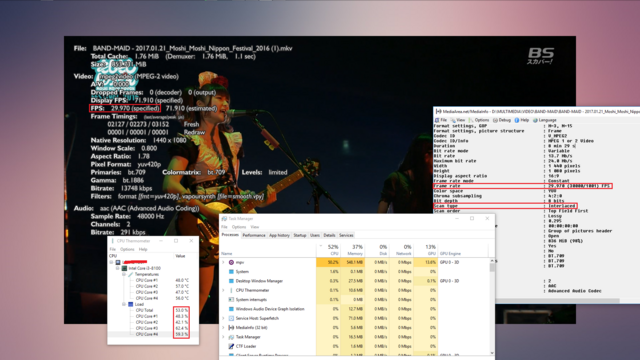The height and width of the screenshot is (360, 640).
Task: Expand the CPU Thermometer process row
Action: click(223, 290)
